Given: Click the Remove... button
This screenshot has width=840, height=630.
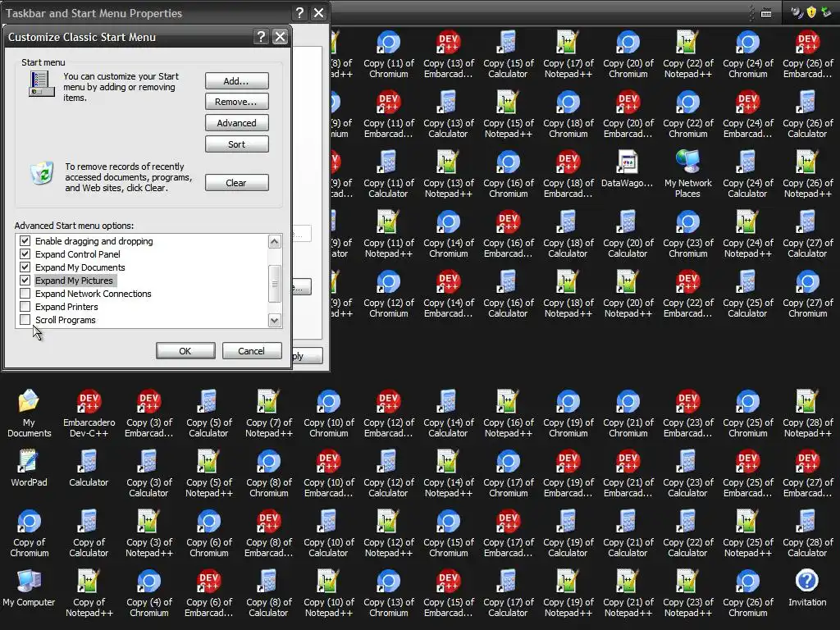Looking at the screenshot, I should pyautogui.click(x=237, y=101).
